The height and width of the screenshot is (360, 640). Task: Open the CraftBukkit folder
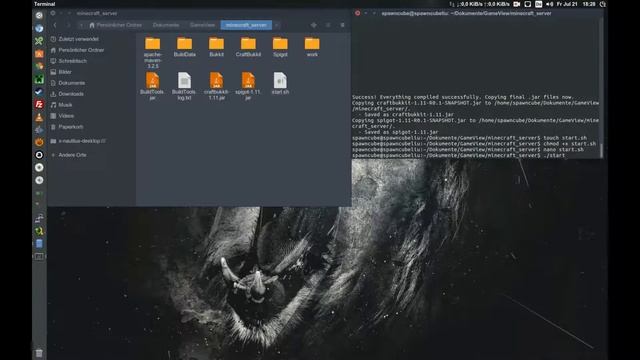pyautogui.click(x=248, y=47)
